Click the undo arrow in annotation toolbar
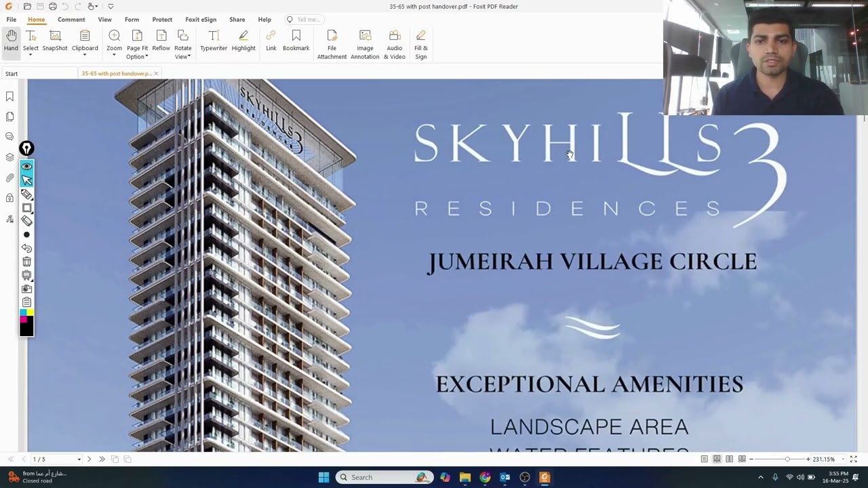 pos(26,248)
